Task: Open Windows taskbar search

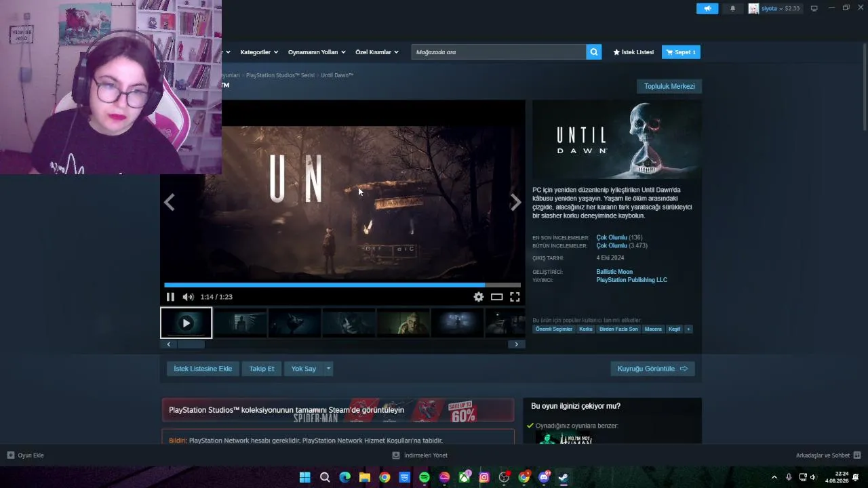Action: [x=325, y=477]
